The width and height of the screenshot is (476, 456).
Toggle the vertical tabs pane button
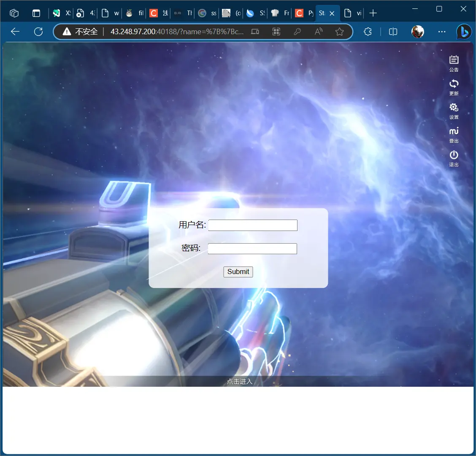[x=36, y=13]
